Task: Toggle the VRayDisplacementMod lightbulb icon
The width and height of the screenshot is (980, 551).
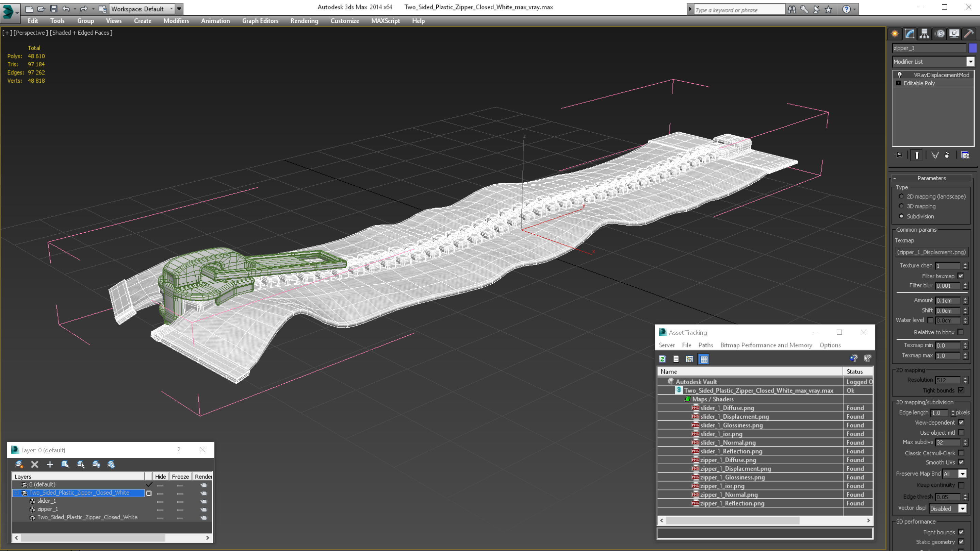Action: pos(900,75)
